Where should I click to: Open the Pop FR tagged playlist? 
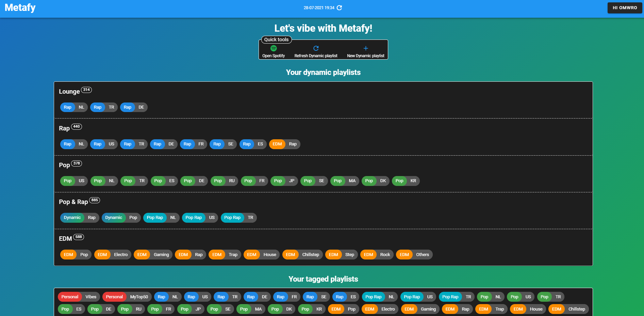click(x=161, y=309)
